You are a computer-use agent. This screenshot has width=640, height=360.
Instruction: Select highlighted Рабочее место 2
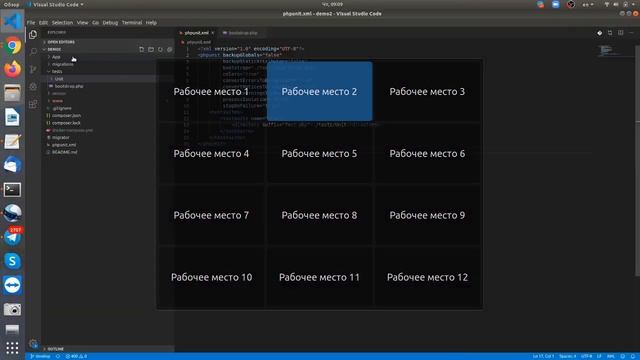tap(320, 91)
